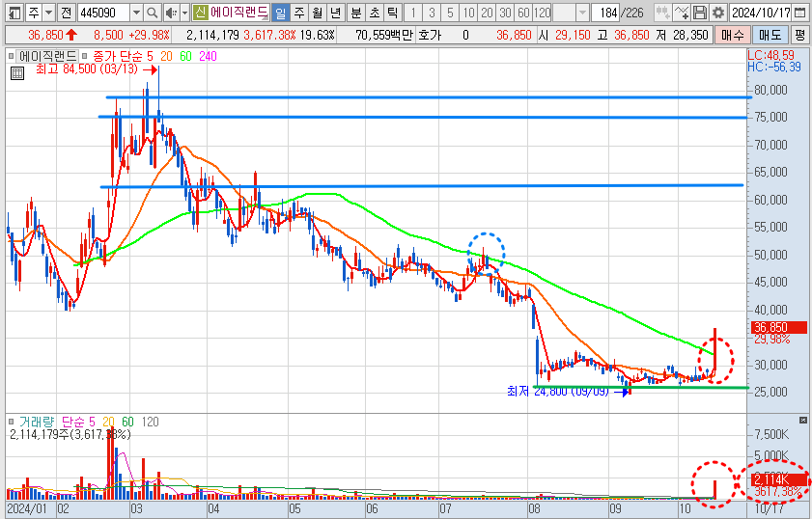The image size is (812, 519).
Task: Click the 매수 buy button
Action: click(x=732, y=35)
